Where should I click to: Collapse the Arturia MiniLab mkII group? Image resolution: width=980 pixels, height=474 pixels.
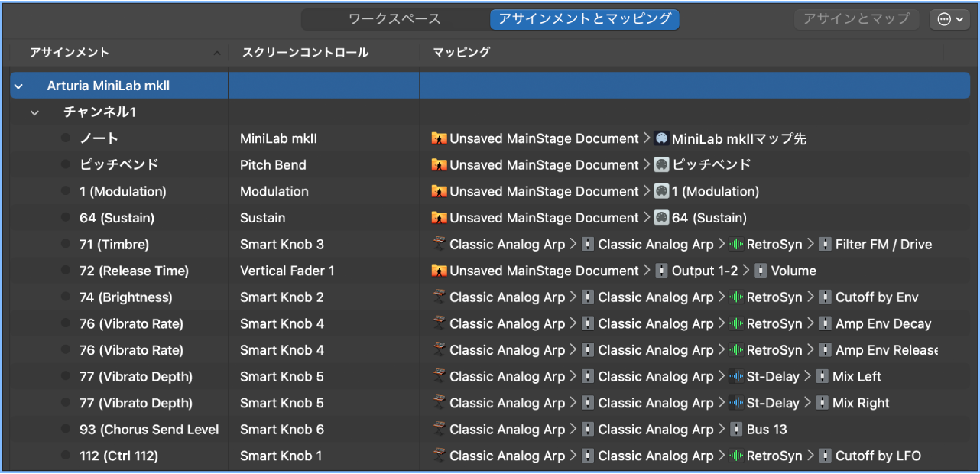(x=18, y=86)
